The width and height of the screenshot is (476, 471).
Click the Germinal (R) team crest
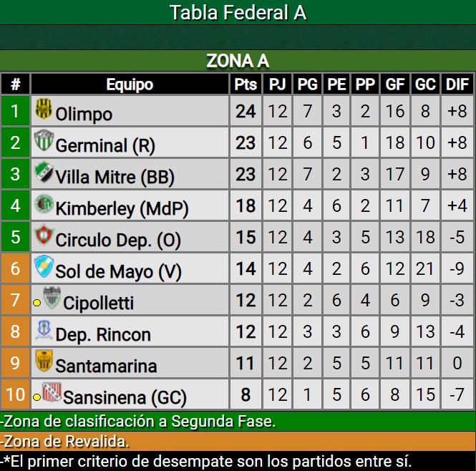click(44, 140)
